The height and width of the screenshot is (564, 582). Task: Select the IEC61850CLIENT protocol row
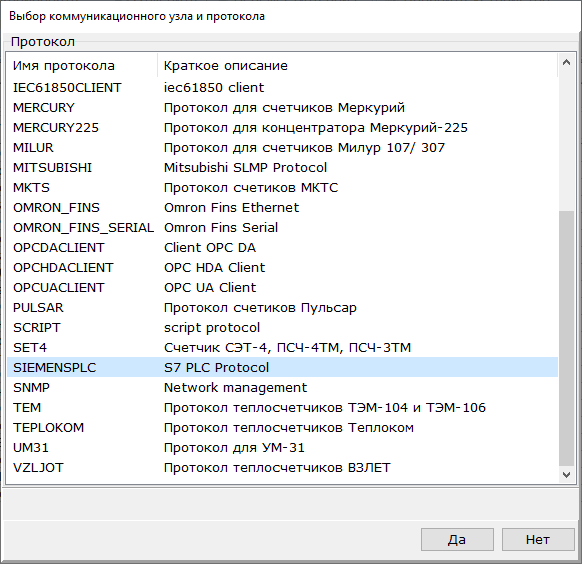282,88
